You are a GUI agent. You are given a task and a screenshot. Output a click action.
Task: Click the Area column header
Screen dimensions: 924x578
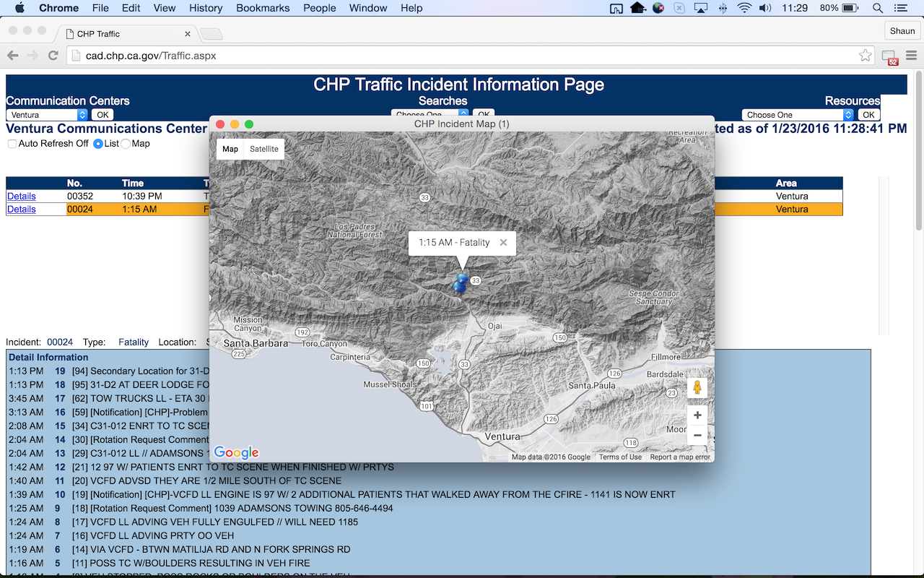[785, 184]
